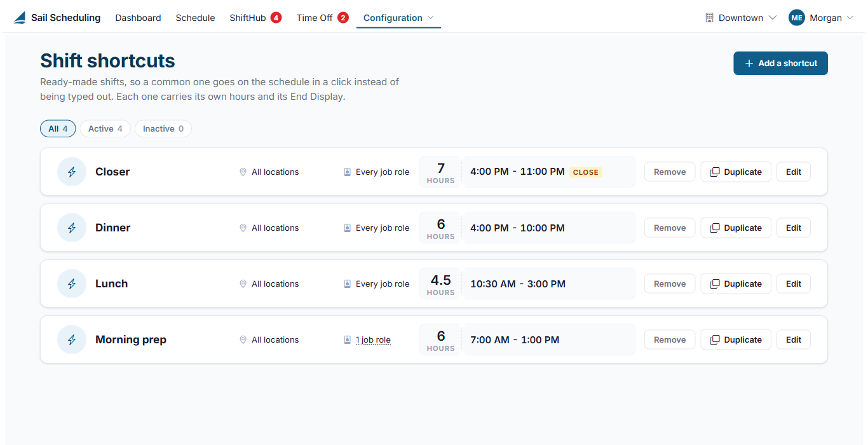Duplicate the Lunch shortcut
Image resolution: width=868 pixels, height=445 pixels.
coord(736,284)
